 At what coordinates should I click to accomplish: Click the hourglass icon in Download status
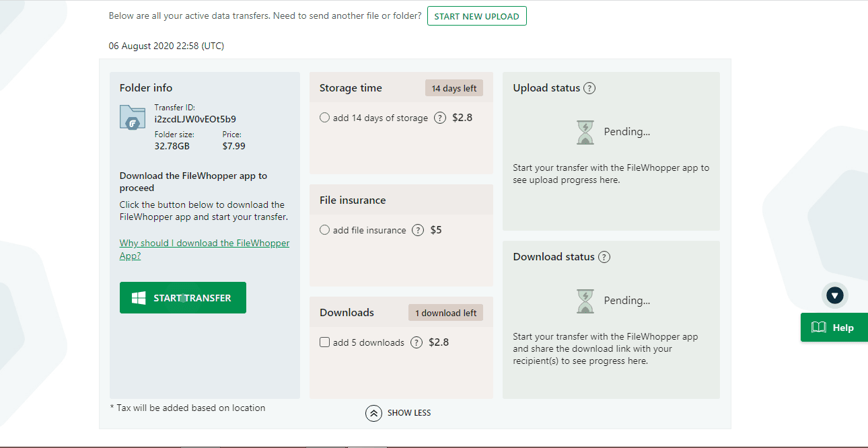coord(586,301)
